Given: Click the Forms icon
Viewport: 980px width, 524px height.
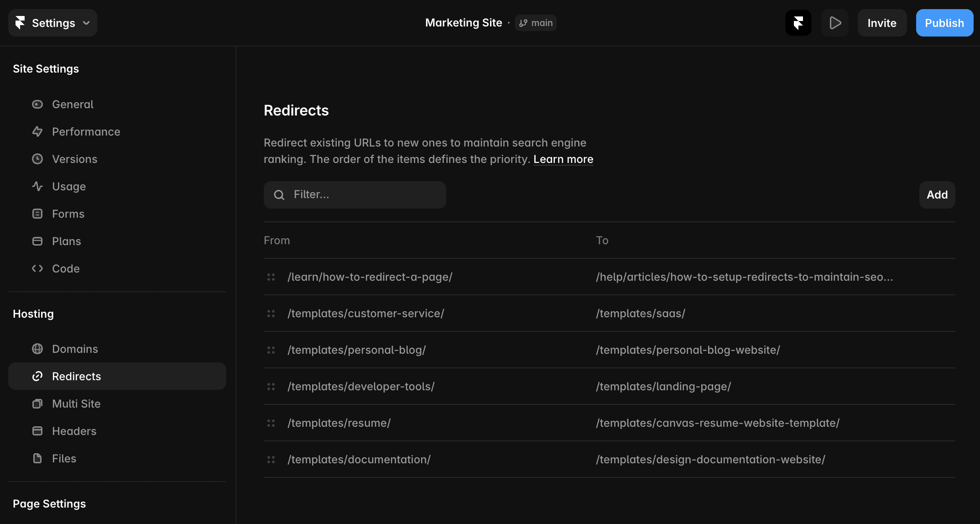Looking at the screenshot, I should click(37, 214).
